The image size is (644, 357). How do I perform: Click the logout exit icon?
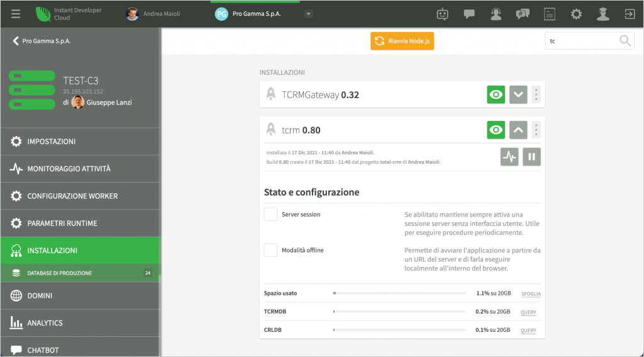(x=630, y=14)
